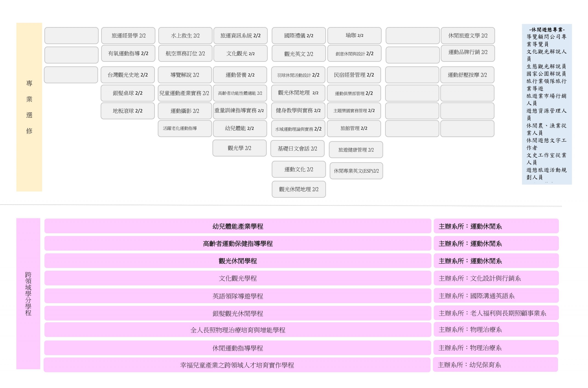Click the 基礎日文會話 2/2 box
Image resolution: width=588 pixels, height=388 pixels.
coord(297,148)
